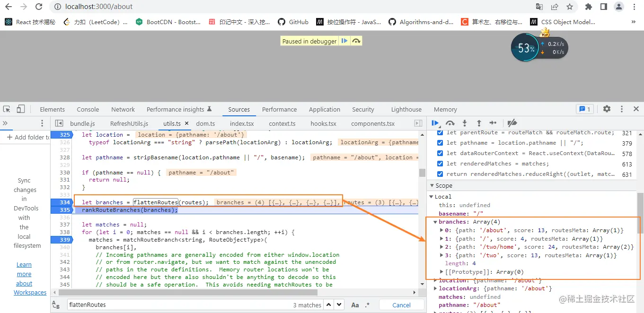Open the dom.ts file tab

tap(205, 123)
